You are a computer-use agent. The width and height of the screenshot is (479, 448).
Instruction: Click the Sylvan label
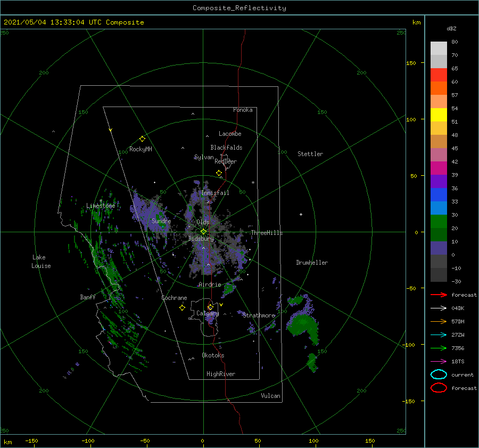tap(204, 157)
